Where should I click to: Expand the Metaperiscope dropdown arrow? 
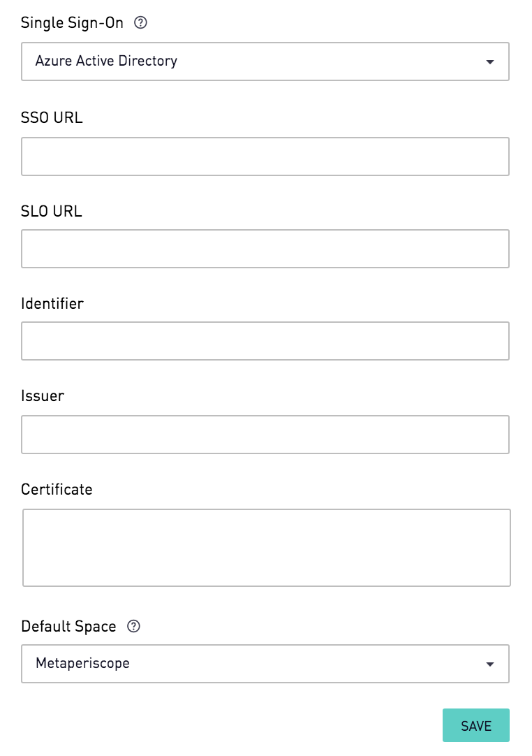(490, 664)
